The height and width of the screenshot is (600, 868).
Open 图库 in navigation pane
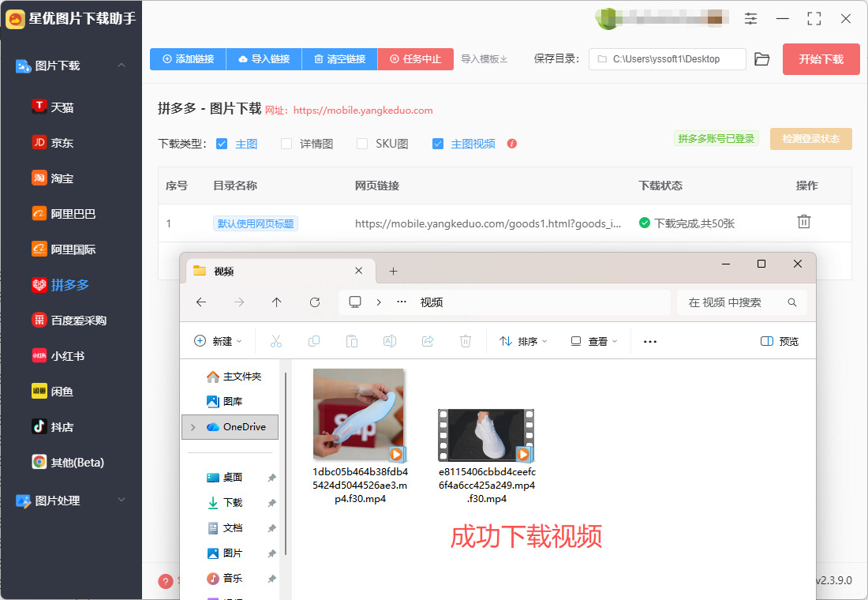click(225, 401)
